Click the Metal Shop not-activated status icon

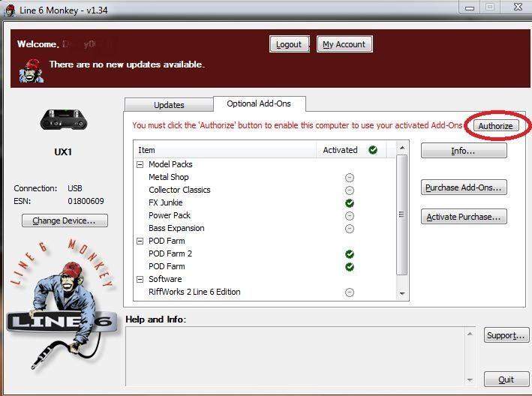(350, 178)
